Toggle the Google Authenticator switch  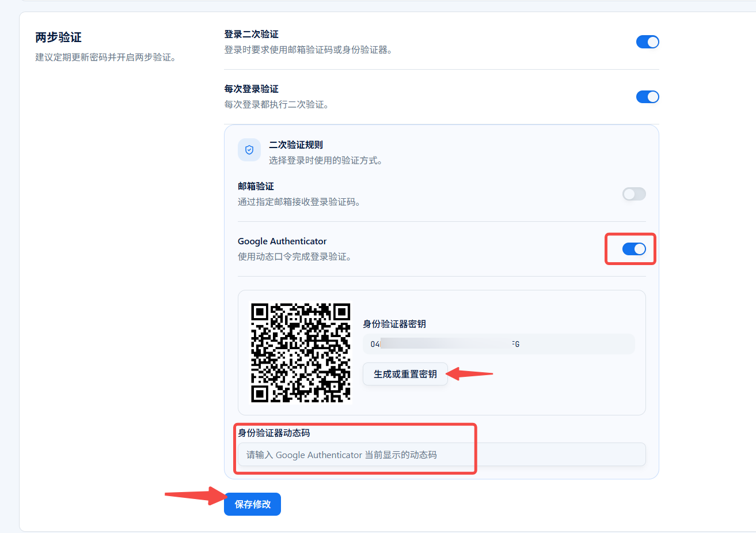pyautogui.click(x=634, y=249)
